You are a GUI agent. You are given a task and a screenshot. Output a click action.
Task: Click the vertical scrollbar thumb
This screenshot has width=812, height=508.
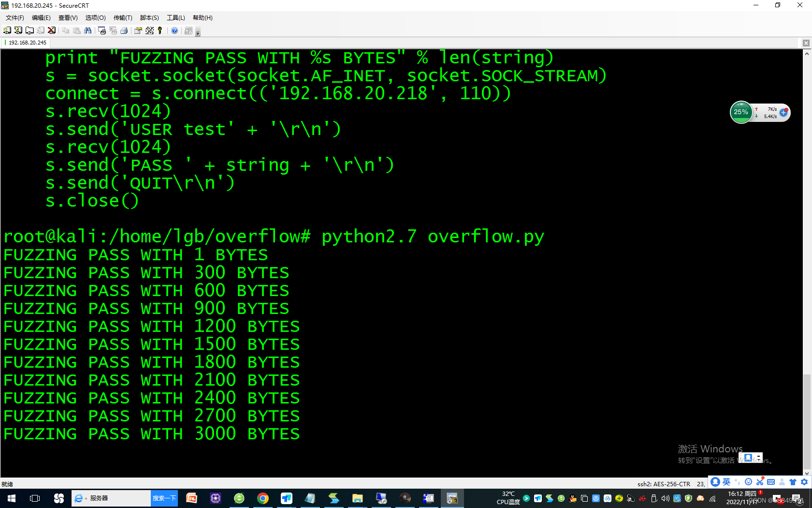tap(807, 421)
